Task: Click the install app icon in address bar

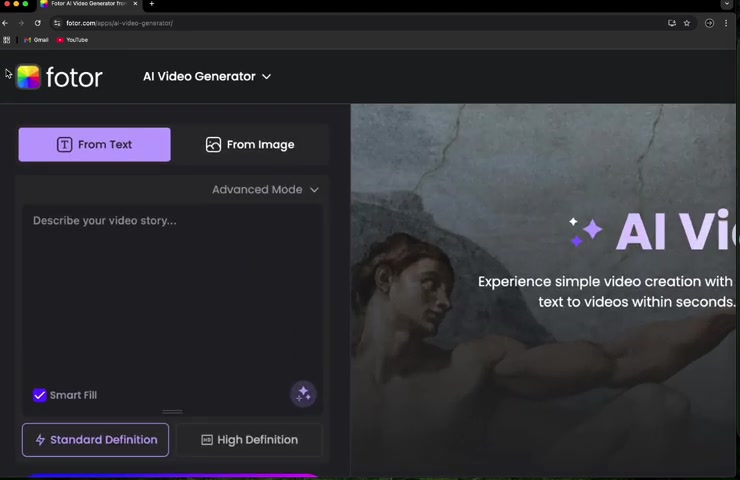Action: 672,23
